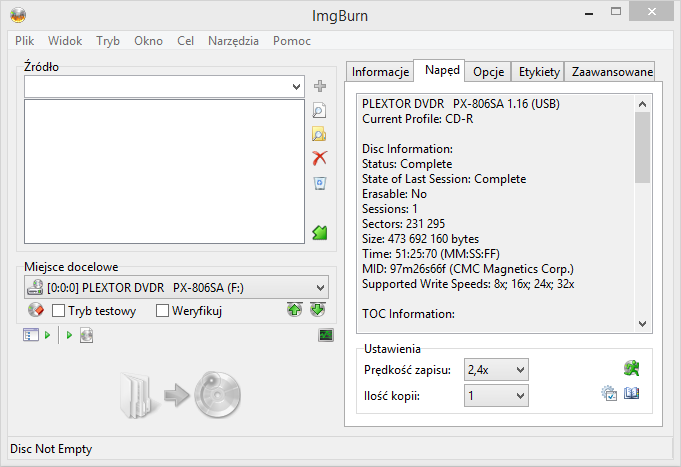Open the Cel menu
Viewport: 681px width, 467px height.
tap(185, 41)
